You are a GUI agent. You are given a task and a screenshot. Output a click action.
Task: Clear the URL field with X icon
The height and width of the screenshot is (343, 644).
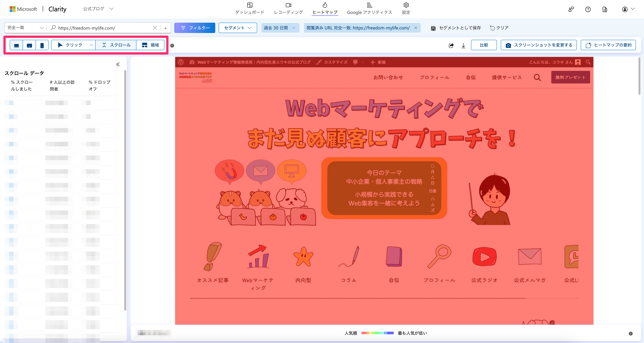pyautogui.click(x=155, y=28)
